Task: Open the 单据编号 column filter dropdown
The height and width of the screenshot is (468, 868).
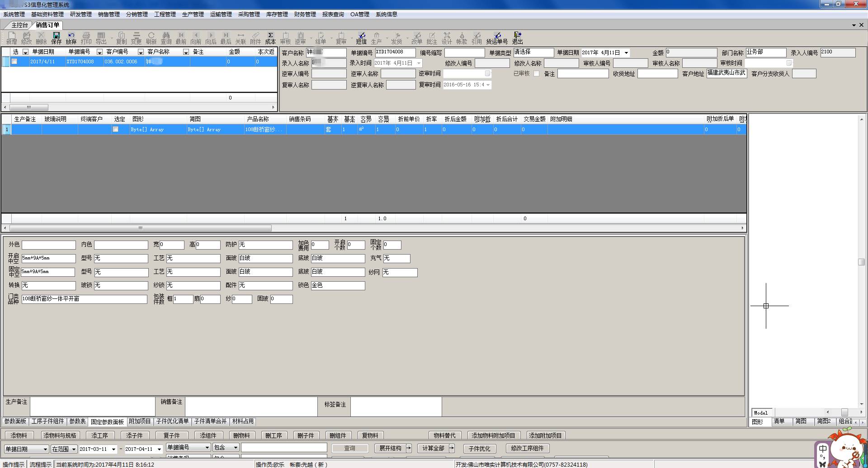Action: coord(99,52)
